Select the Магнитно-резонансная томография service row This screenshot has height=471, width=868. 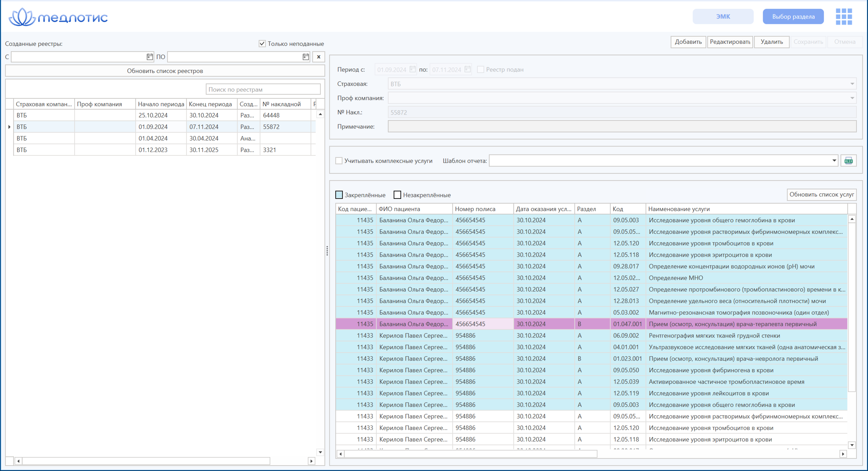point(591,313)
